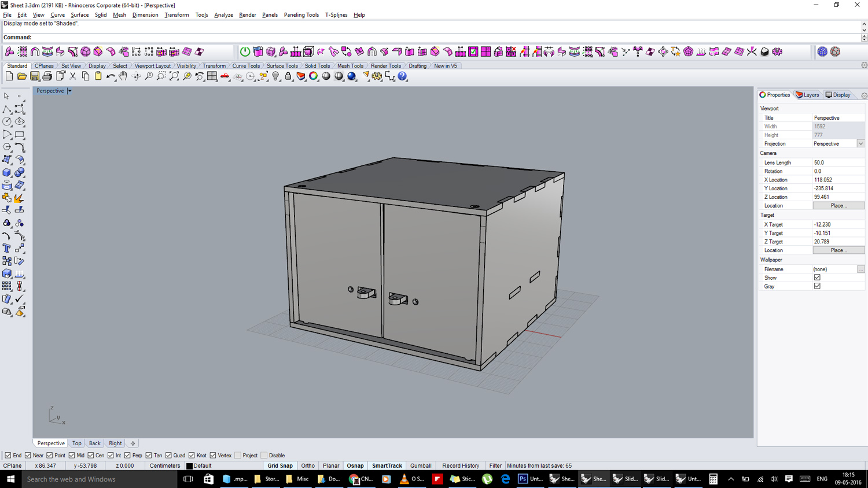Toggle the Mid osnap checkbox
The width and height of the screenshot is (868, 488).
click(x=72, y=455)
